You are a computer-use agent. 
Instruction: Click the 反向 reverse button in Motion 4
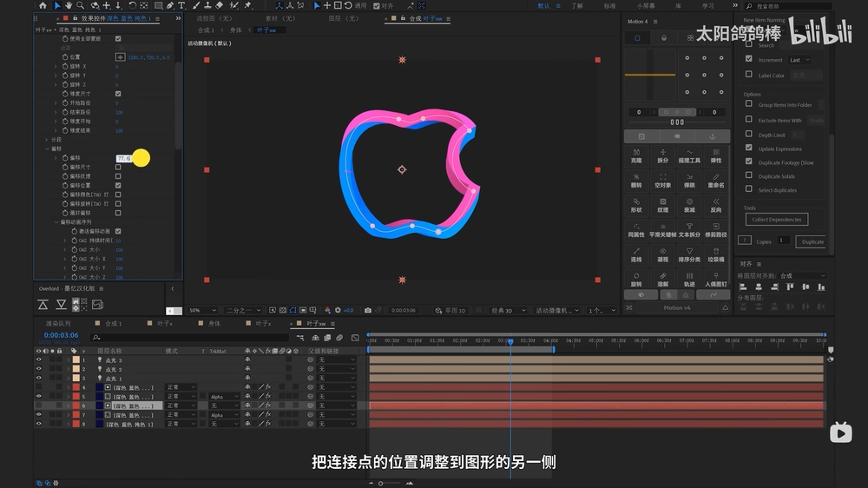(716, 206)
